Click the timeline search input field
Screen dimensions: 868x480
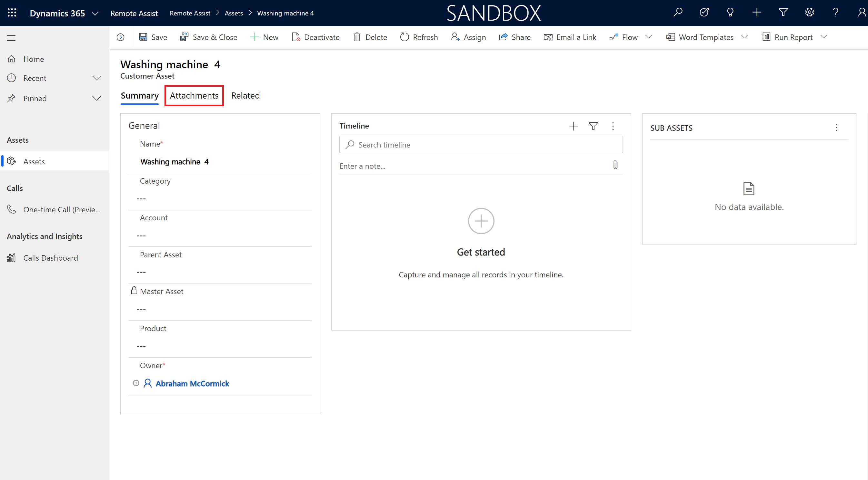click(480, 144)
